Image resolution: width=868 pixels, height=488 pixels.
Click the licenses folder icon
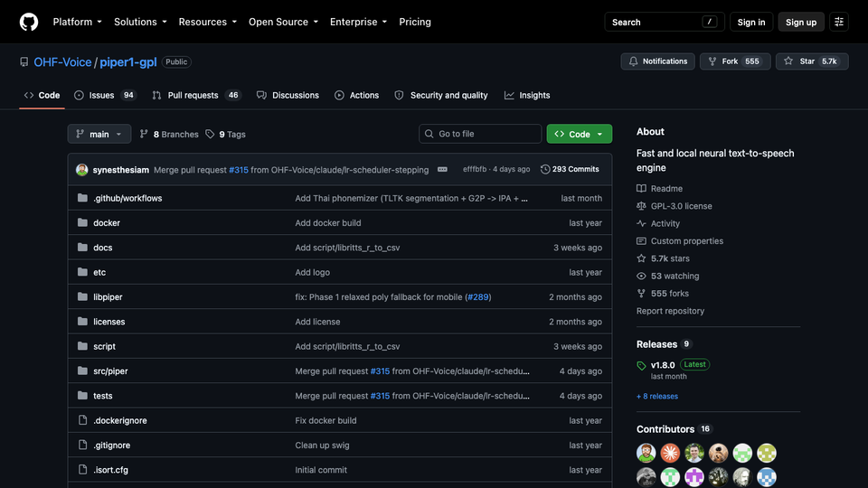click(82, 322)
